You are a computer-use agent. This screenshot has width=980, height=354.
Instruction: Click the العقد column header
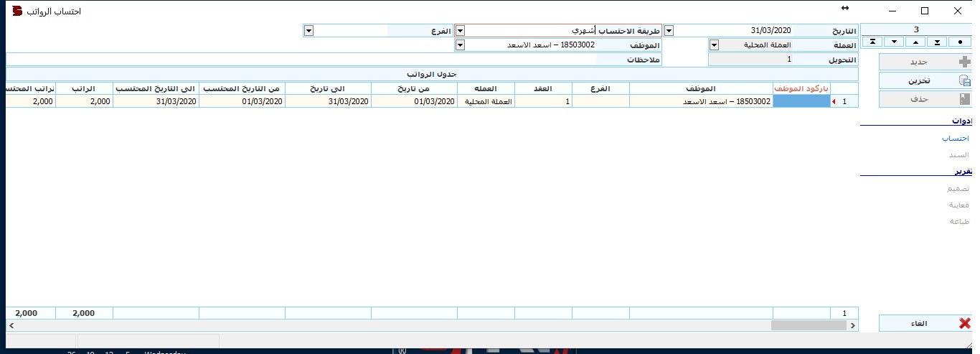point(543,88)
